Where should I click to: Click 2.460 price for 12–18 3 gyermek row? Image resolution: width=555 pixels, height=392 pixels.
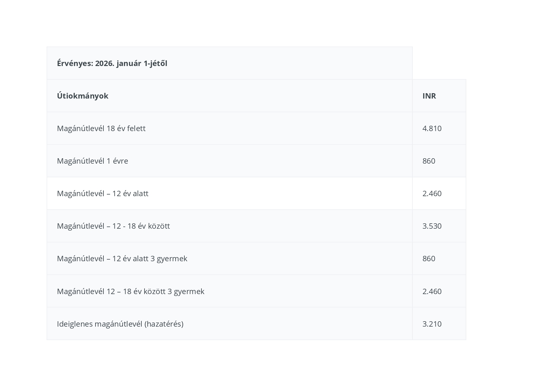pyautogui.click(x=432, y=291)
